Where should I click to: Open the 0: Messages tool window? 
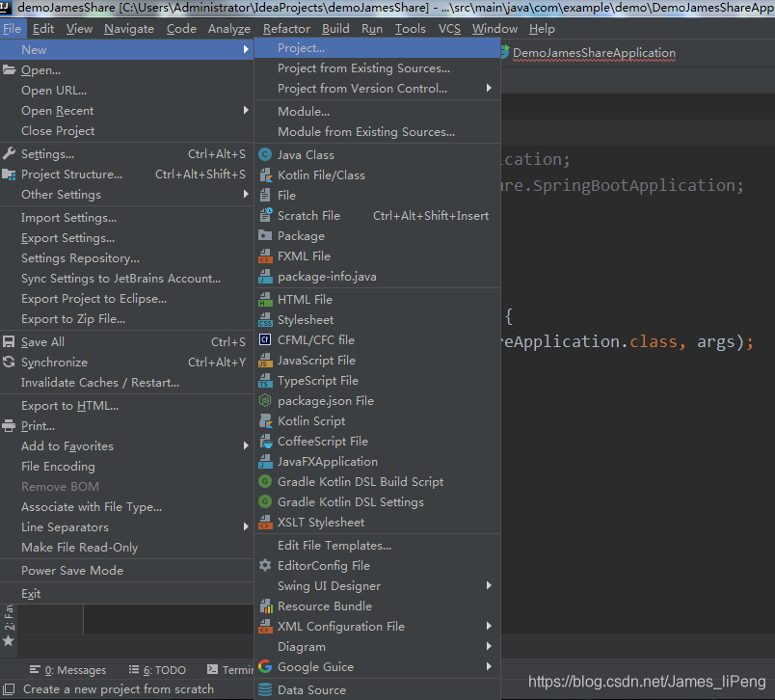[x=67, y=670]
